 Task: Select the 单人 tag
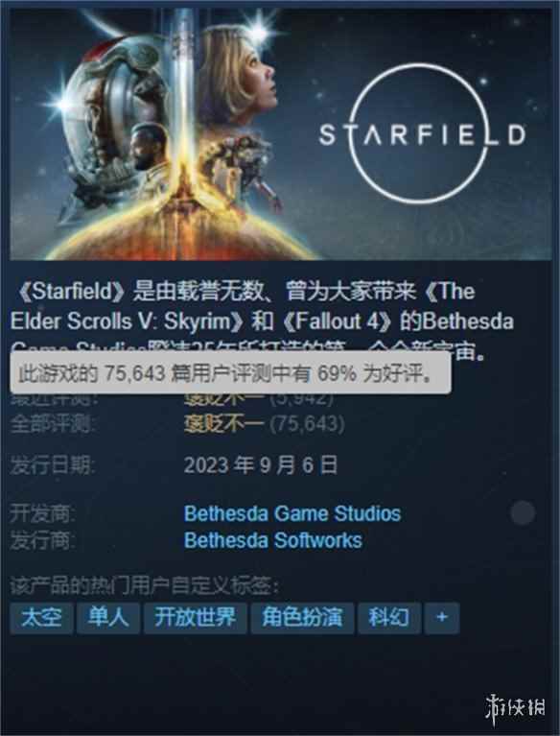[108, 618]
